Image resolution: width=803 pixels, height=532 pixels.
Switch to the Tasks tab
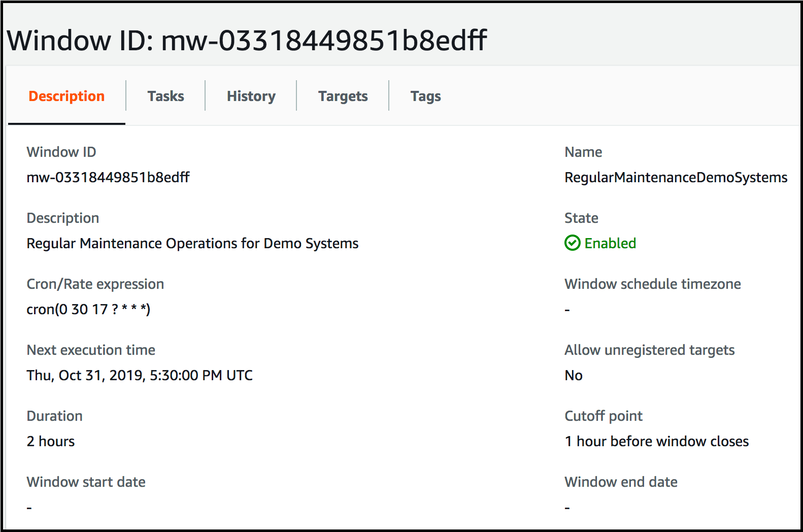(165, 96)
